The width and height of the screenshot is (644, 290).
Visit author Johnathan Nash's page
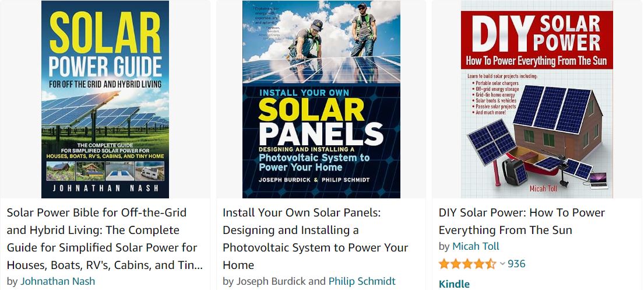(58, 281)
